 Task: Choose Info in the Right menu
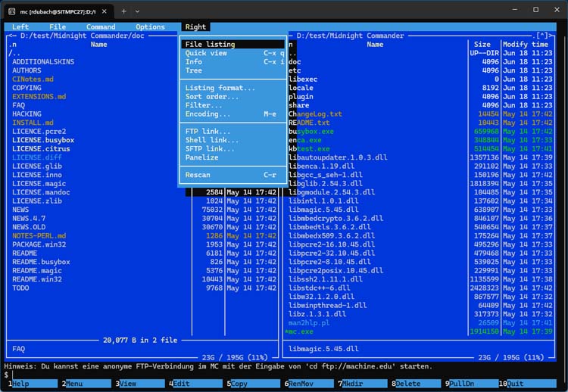[233, 61]
